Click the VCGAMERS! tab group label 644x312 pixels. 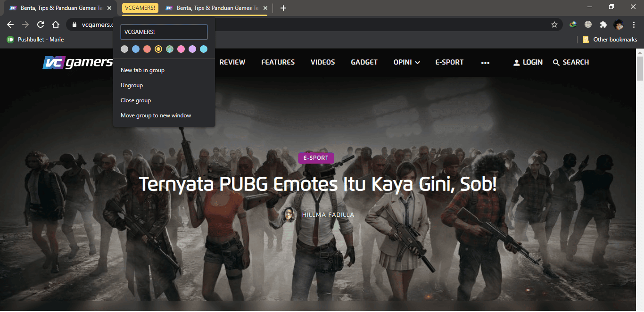pyautogui.click(x=140, y=8)
